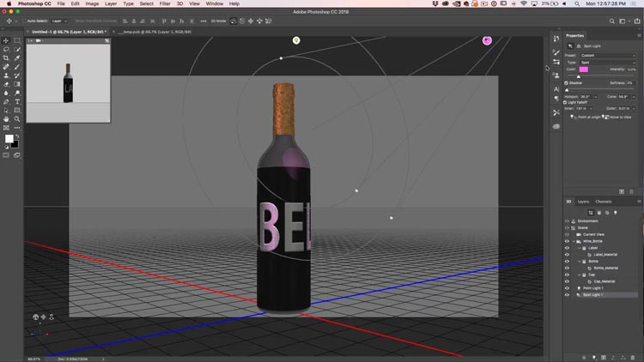The width and height of the screenshot is (644, 362).
Task: Click the Point at origin icon
Action: tap(574, 117)
